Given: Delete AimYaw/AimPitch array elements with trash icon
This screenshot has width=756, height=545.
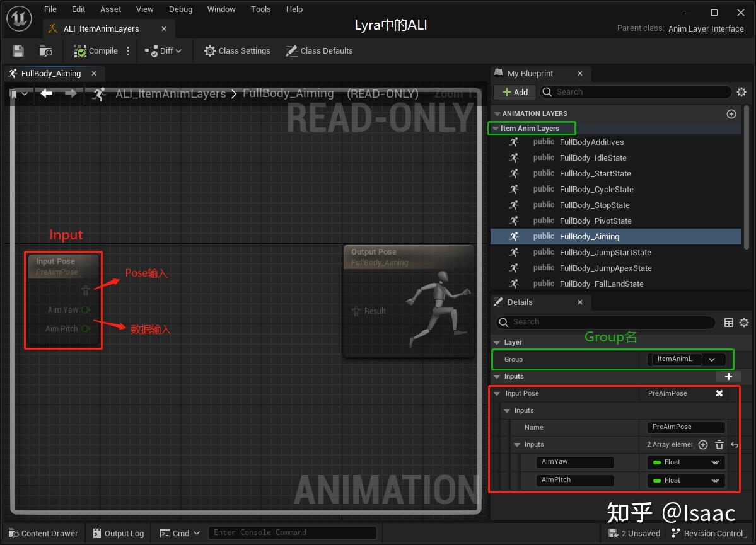Looking at the screenshot, I should coord(719,444).
